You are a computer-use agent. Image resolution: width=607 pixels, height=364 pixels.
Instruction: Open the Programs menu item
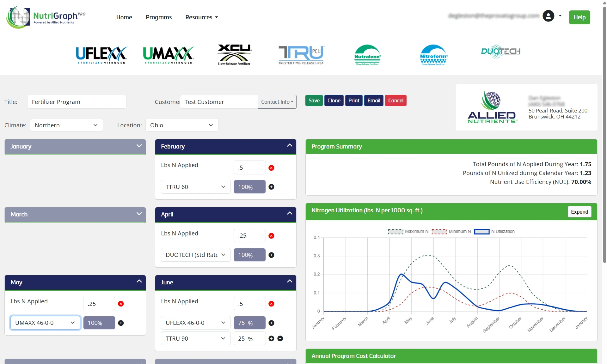[159, 17]
